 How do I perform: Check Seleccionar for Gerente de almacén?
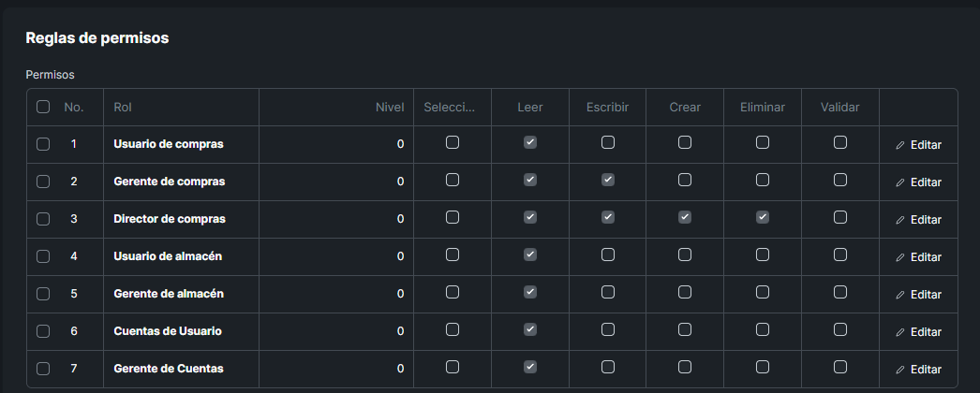pyautogui.click(x=453, y=292)
